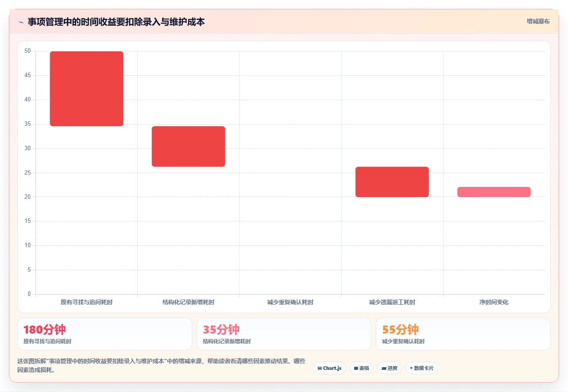The image size is (568, 392).
Task: Click x-axis label 净时间变化
Action: (x=494, y=303)
